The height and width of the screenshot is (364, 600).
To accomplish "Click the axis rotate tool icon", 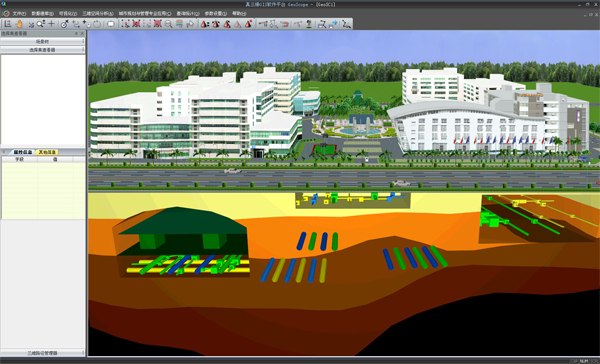I will pyautogui.click(x=76, y=24).
